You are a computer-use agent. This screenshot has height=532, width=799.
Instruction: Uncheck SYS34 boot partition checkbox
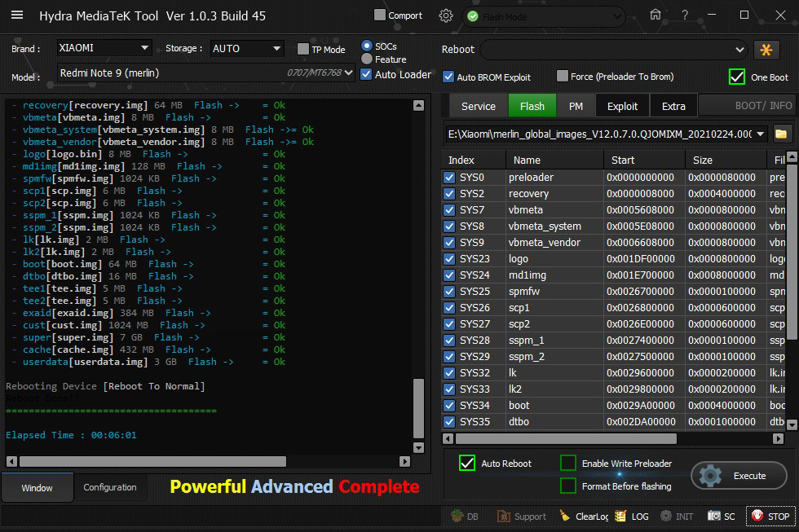(449, 405)
